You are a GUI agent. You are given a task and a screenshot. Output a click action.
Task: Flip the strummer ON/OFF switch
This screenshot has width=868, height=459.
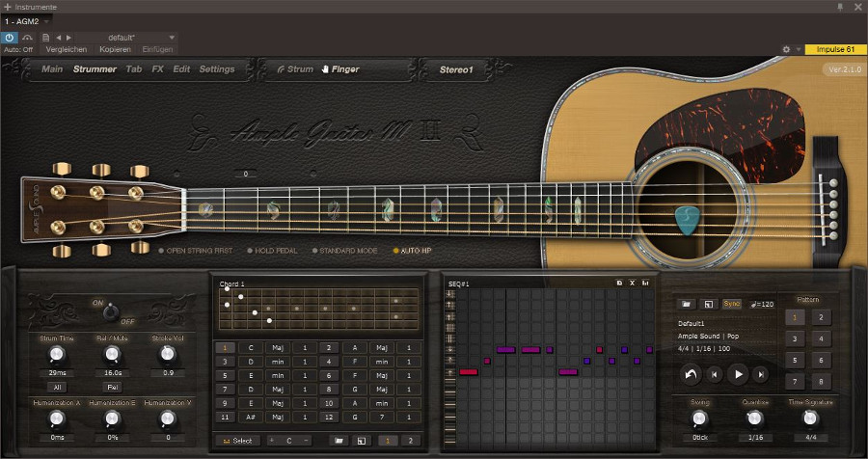111,312
